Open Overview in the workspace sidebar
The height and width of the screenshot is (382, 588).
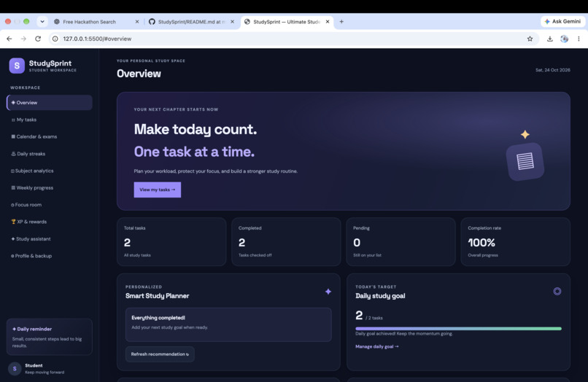tap(50, 102)
